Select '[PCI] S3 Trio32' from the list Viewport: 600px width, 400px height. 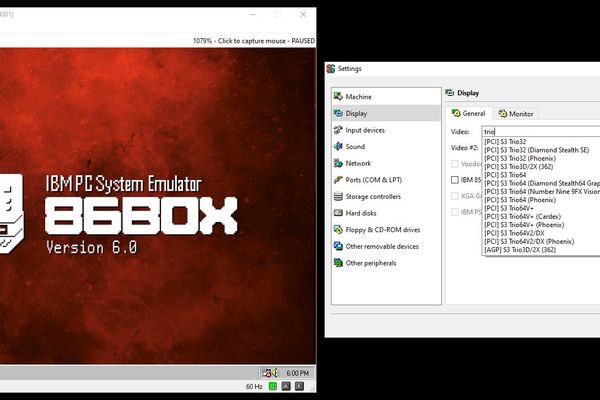click(x=541, y=142)
